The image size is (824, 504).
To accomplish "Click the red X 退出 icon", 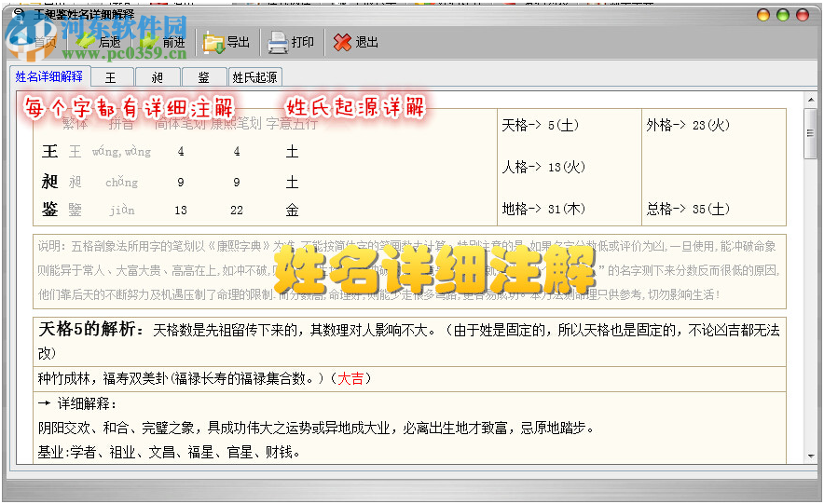I will [342, 43].
